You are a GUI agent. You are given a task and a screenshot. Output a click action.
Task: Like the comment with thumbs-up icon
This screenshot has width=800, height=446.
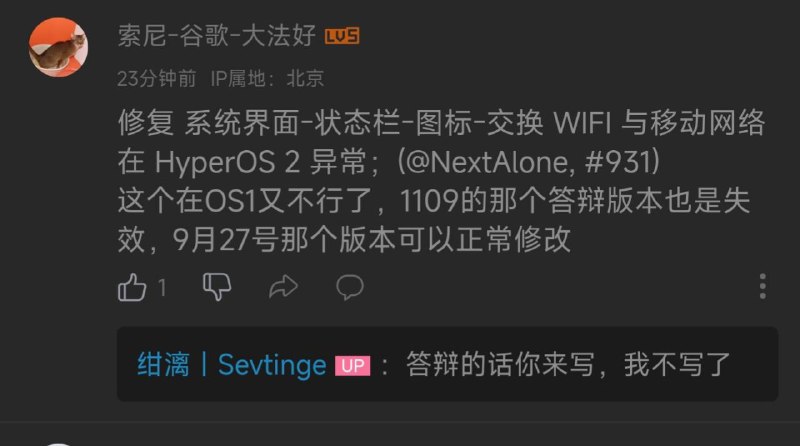click(x=132, y=287)
